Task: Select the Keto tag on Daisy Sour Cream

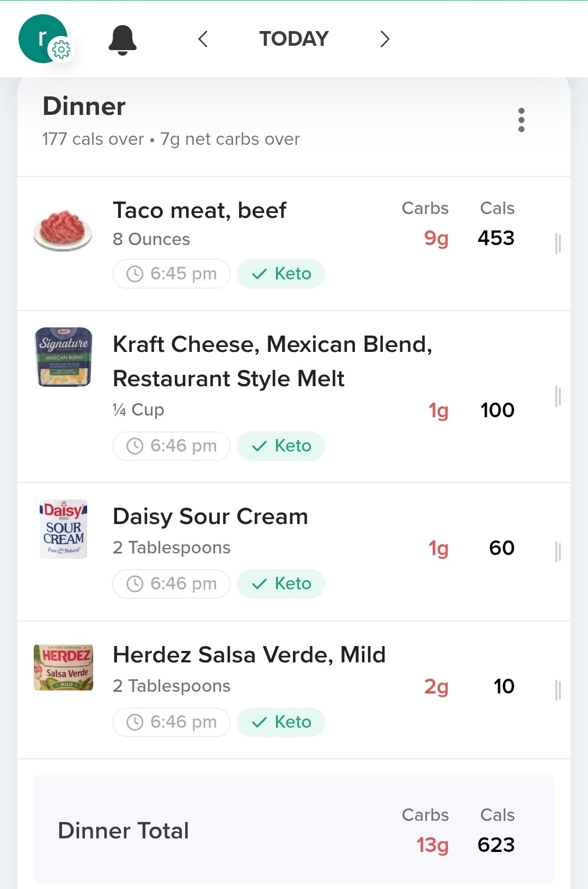Action: (x=281, y=584)
